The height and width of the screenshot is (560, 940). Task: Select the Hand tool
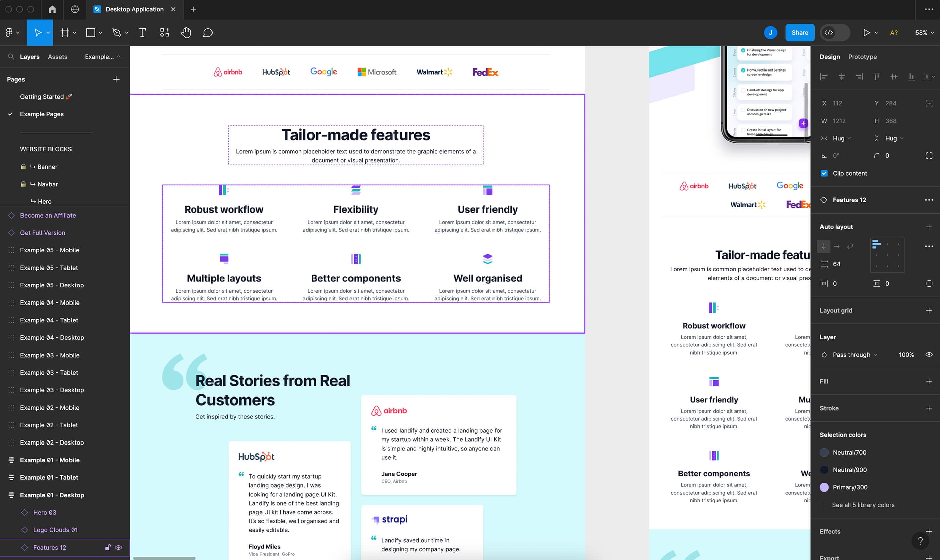coord(186,33)
